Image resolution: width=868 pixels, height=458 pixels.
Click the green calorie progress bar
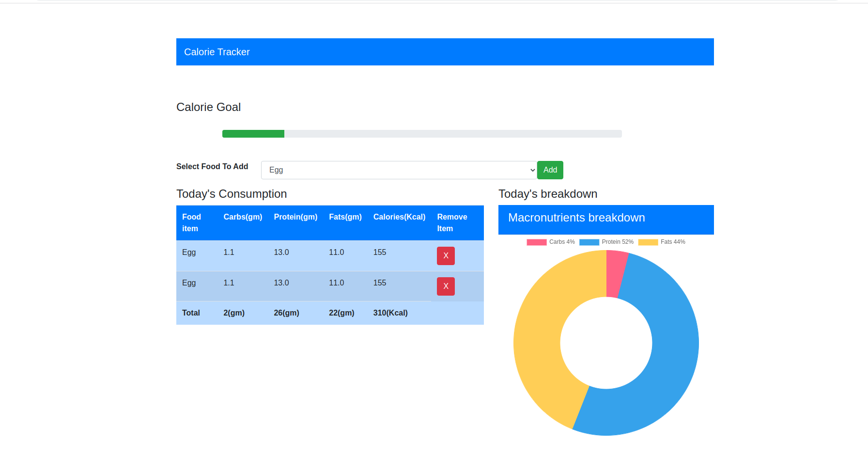coord(253,133)
